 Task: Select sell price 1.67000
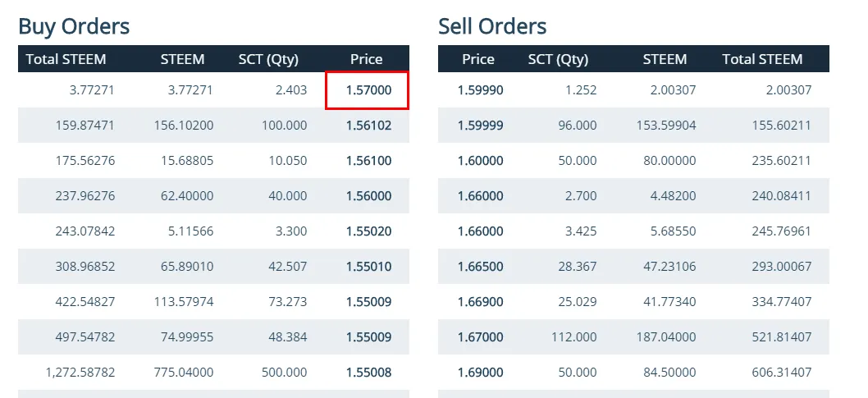point(481,337)
